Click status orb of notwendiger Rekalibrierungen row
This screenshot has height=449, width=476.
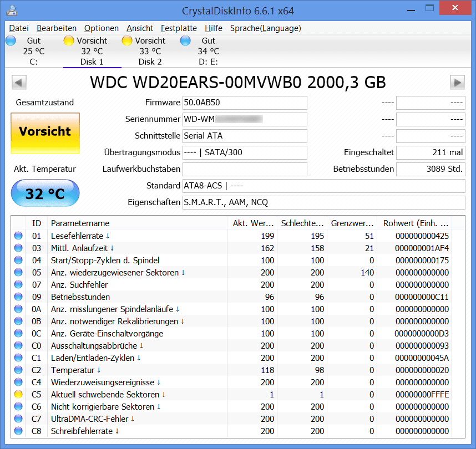(18, 321)
